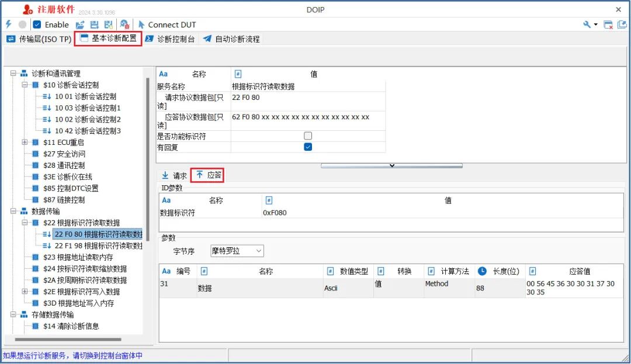The height and width of the screenshot is (364, 631).
Task: Open a project using the folder icon
Action: coord(79,24)
